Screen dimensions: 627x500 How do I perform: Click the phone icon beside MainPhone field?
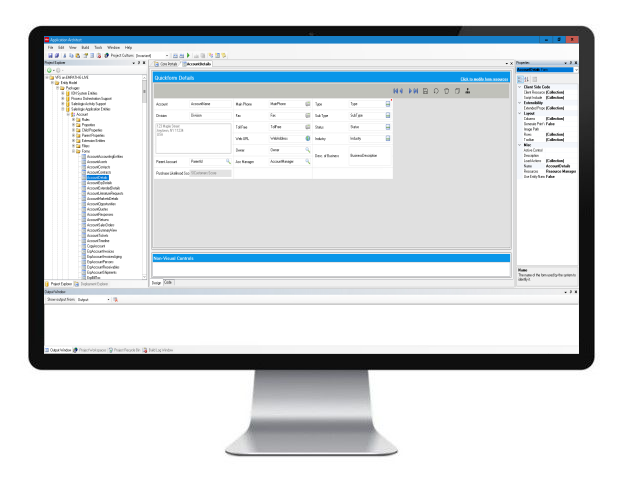(x=308, y=104)
